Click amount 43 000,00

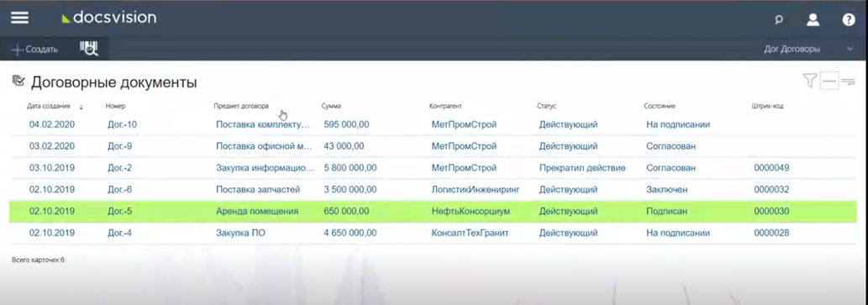[344, 146]
